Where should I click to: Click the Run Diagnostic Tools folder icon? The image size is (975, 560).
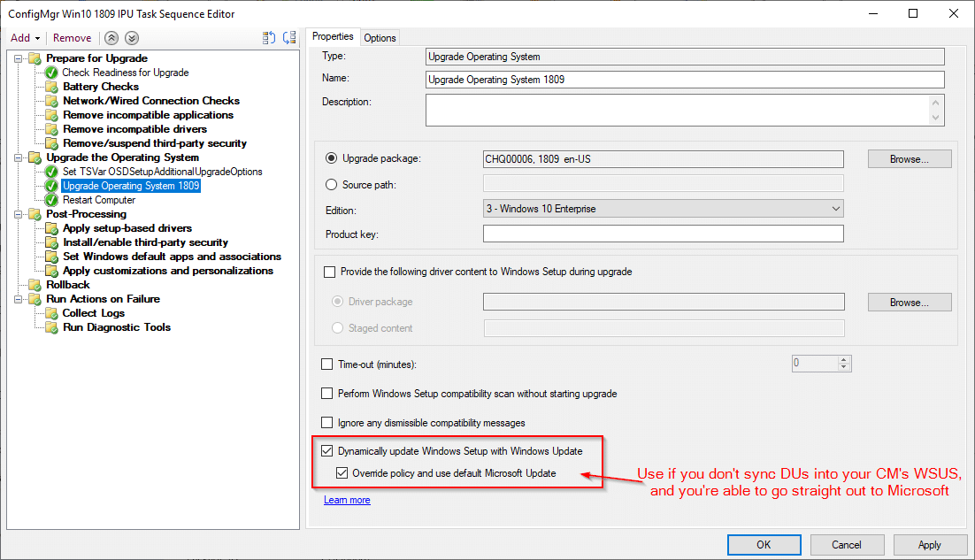coord(51,327)
